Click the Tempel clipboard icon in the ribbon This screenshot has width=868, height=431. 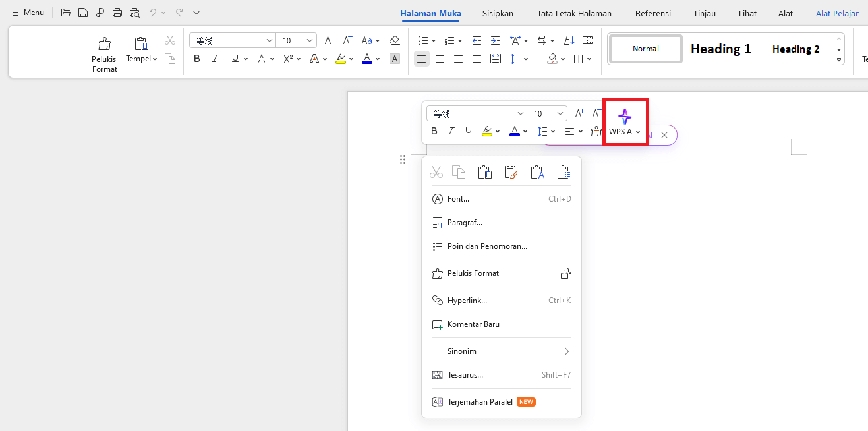(x=141, y=44)
